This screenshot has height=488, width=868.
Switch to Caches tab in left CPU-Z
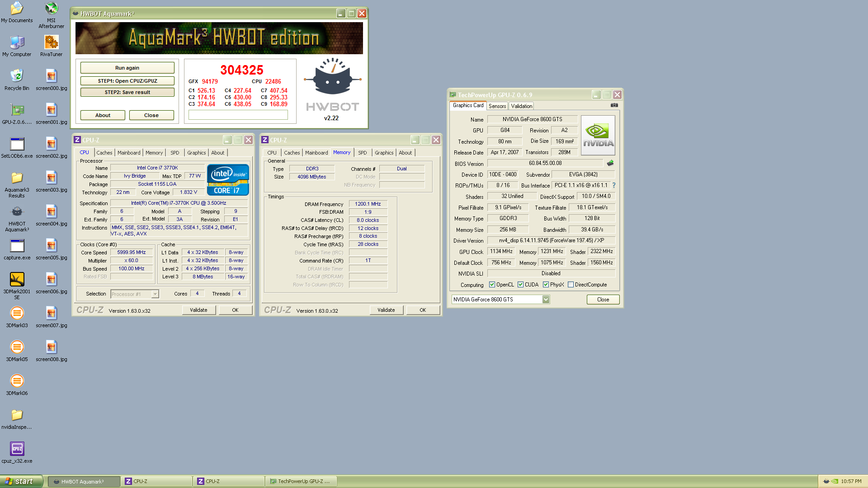(x=104, y=153)
